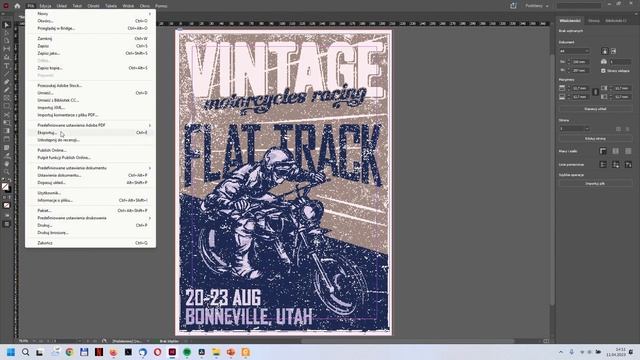Viewport: 640px width, 360px height.
Task: Toggle the middle Linie pomocnicze guides icon
Action: 616,164
